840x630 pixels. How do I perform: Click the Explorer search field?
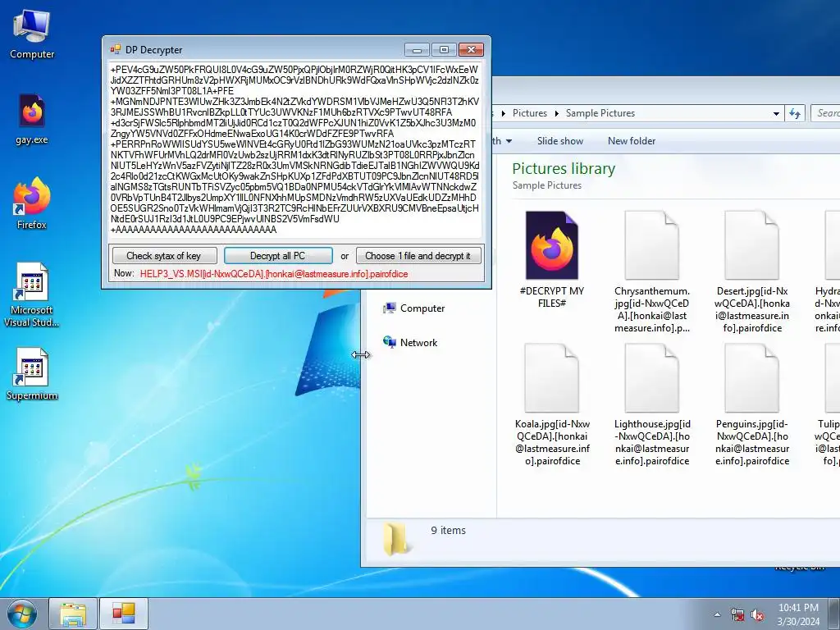tap(825, 113)
